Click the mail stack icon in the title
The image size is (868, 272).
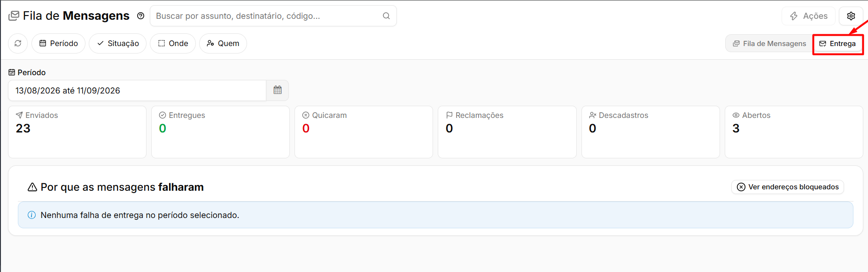(14, 16)
